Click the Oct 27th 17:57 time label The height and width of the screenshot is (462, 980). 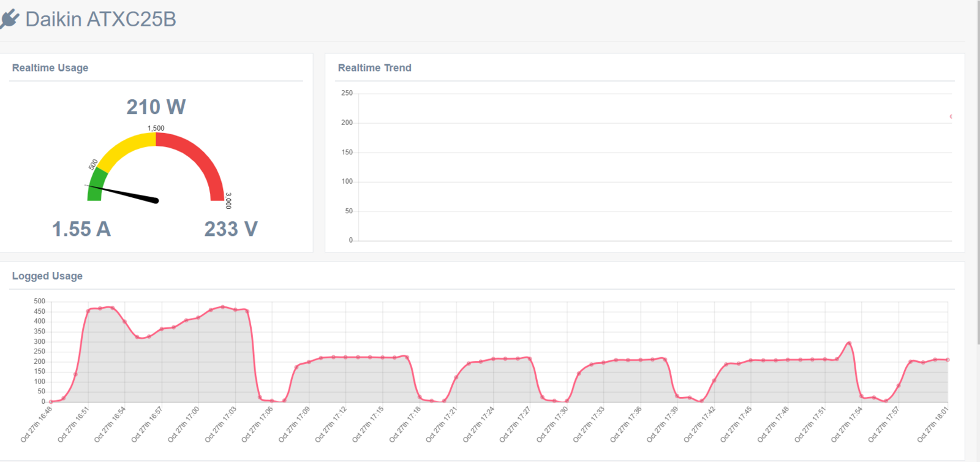pos(884,424)
